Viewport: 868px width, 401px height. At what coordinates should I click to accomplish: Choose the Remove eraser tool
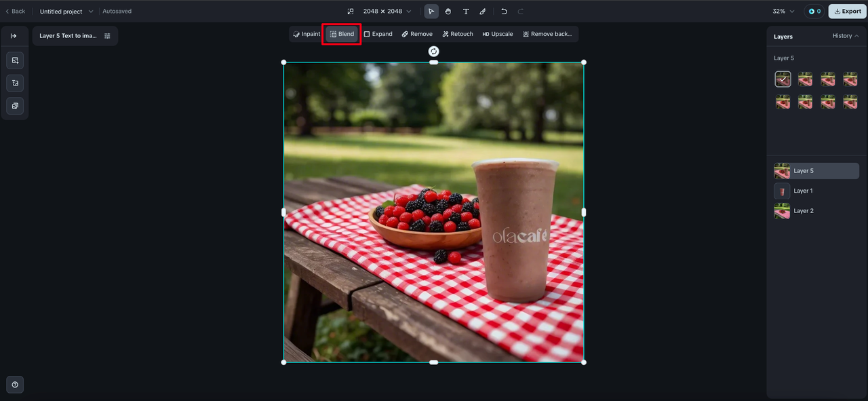417,34
